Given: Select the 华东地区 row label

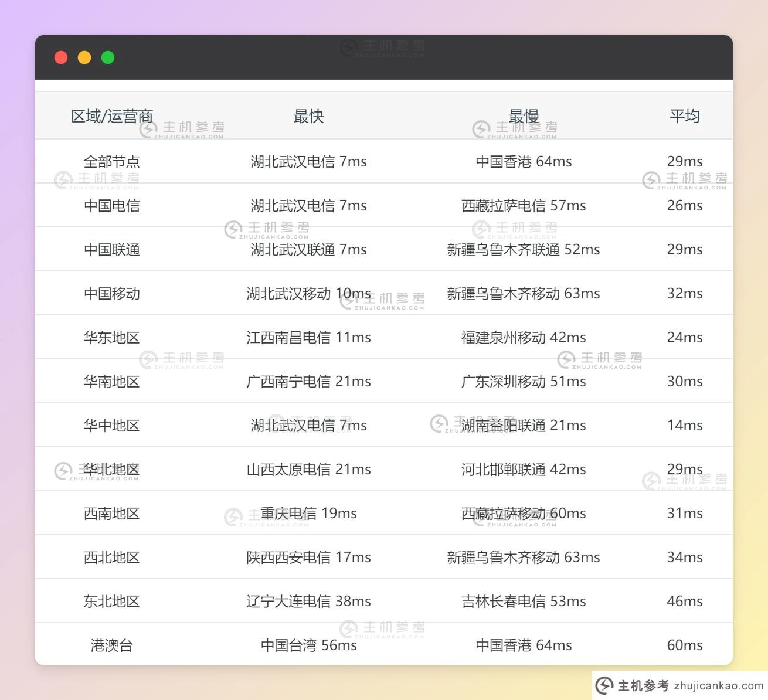Looking at the screenshot, I should 112,337.
